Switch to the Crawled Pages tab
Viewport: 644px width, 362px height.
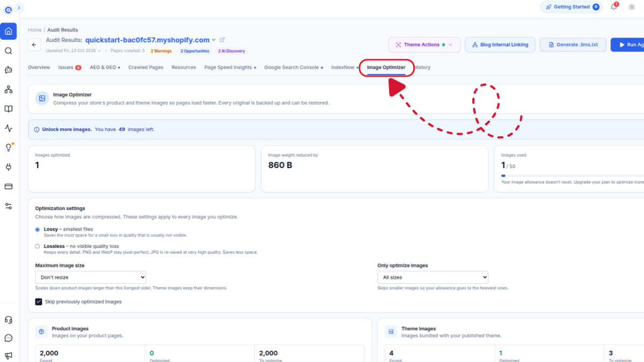(146, 68)
